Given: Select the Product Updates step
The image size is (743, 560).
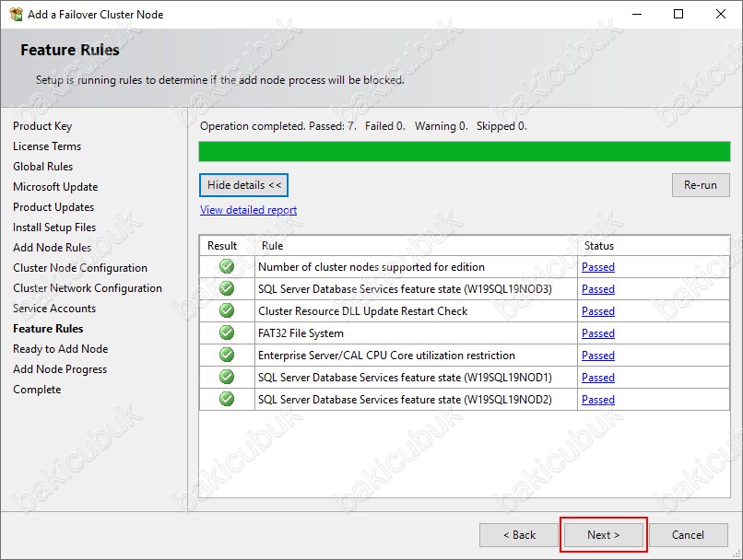Looking at the screenshot, I should (x=53, y=207).
